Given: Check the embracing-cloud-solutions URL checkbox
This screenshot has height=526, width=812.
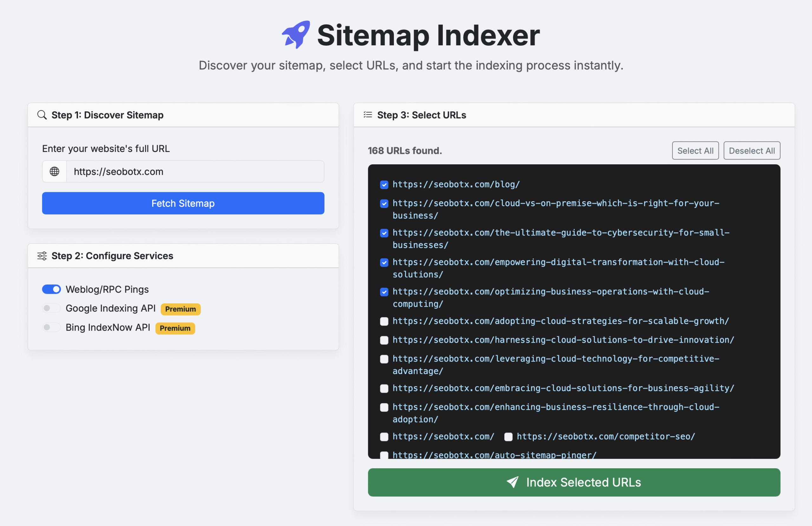Looking at the screenshot, I should [384, 388].
